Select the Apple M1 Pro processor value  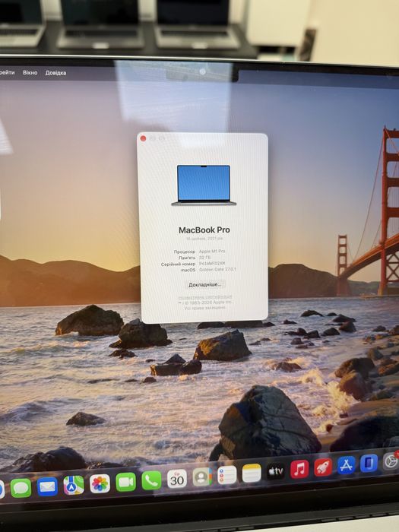click(x=212, y=251)
